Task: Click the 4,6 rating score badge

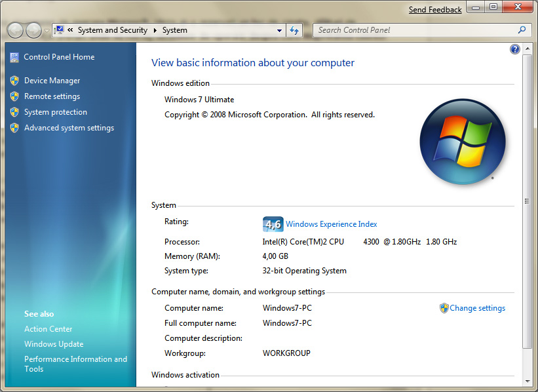Action: (x=273, y=224)
